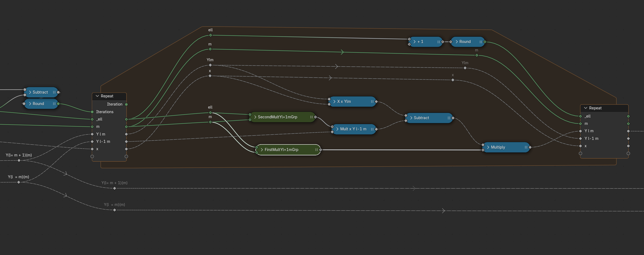
Task: Click the grip handle on the + 1 node
Action: click(438, 42)
